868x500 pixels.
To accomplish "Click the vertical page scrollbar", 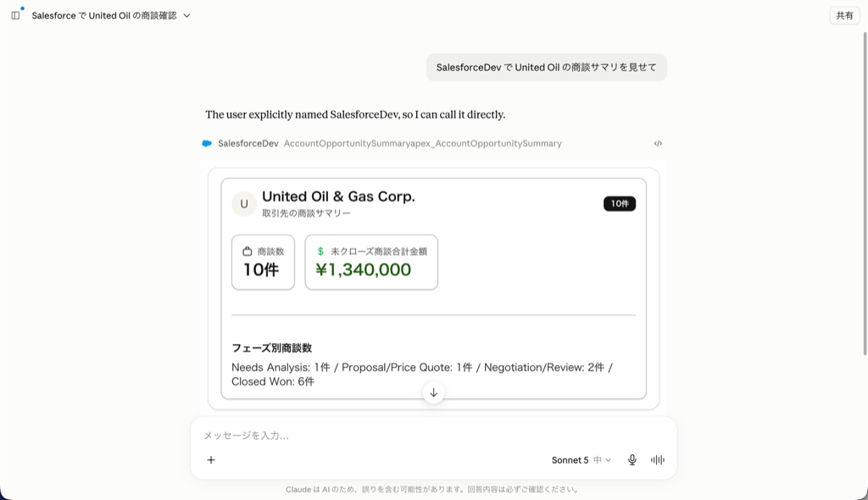I will click(865, 193).
